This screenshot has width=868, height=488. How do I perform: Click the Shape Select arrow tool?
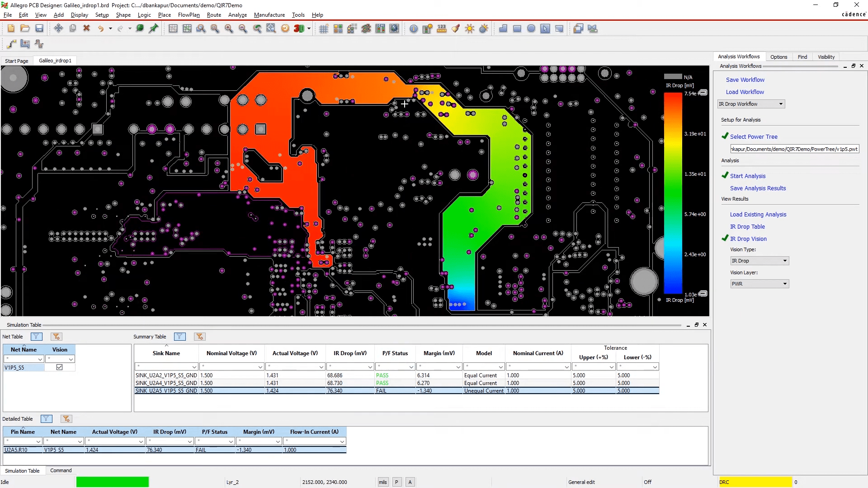coord(545,28)
